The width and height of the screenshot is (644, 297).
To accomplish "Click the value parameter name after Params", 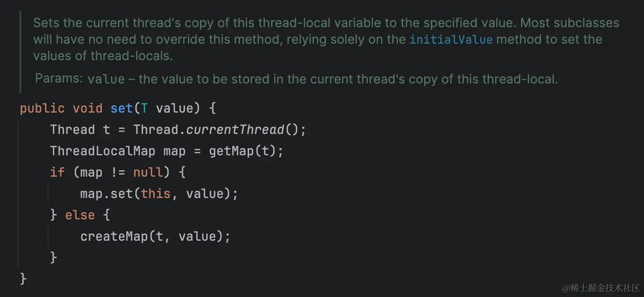I will point(106,79).
